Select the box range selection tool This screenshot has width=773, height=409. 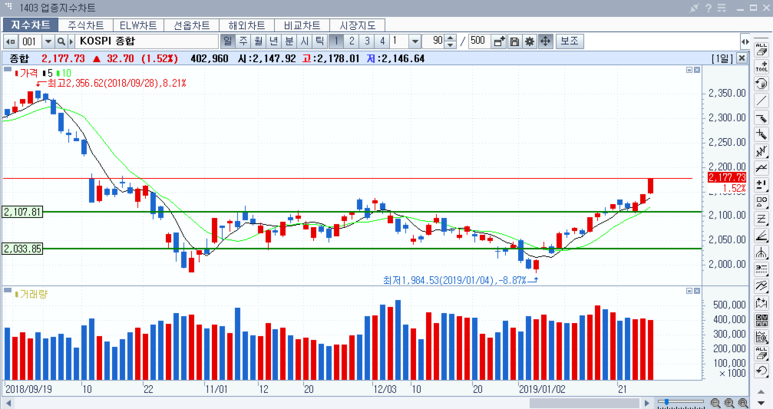(x=762, y=303)
